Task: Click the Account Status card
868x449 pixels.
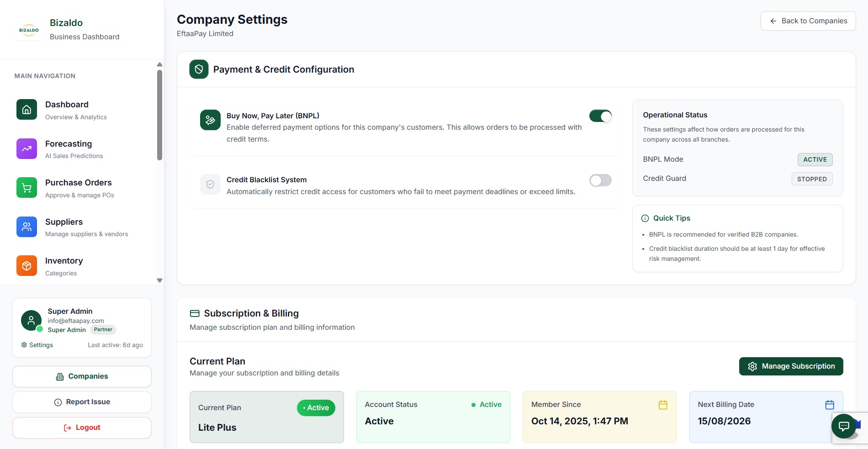Action: (x=433, y=417)
